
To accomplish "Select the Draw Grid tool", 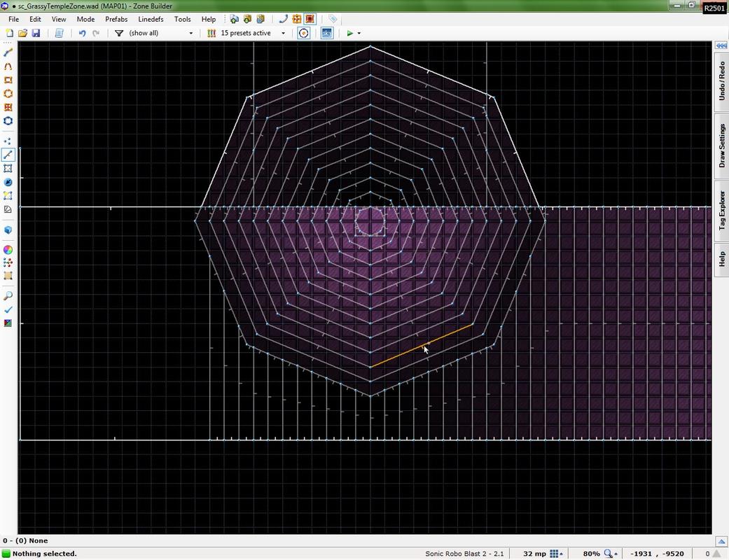I will [x=8, y=107].
